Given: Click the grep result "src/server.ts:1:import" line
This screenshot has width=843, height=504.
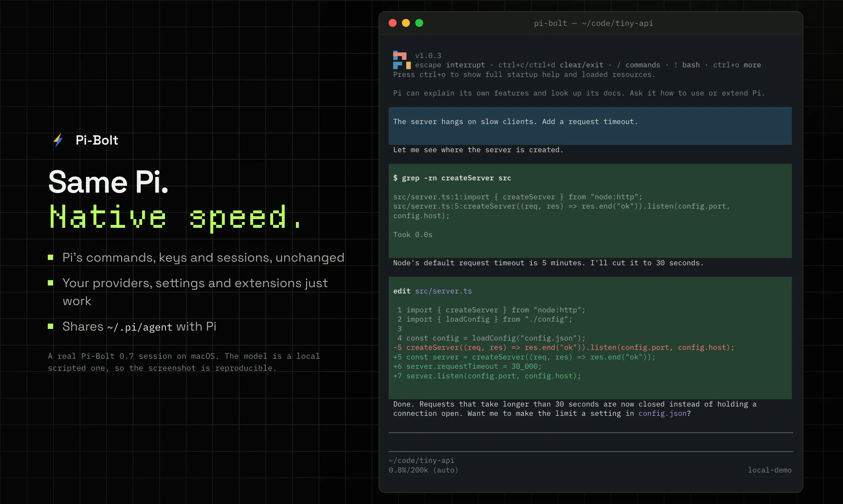Looking at the screenshot, I should 518,197.
